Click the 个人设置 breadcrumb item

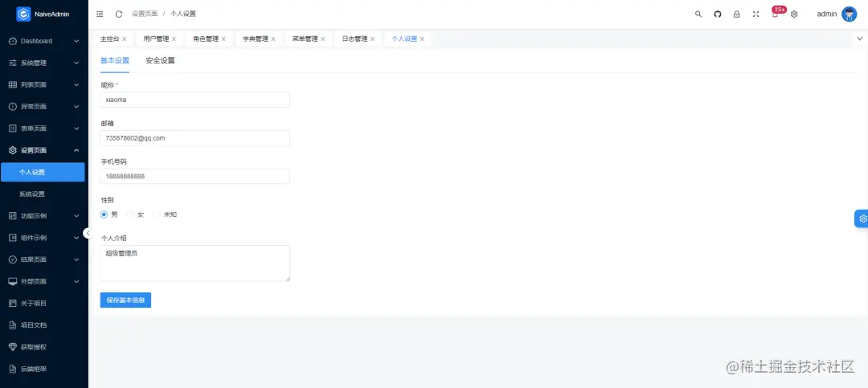coord(183,14)
